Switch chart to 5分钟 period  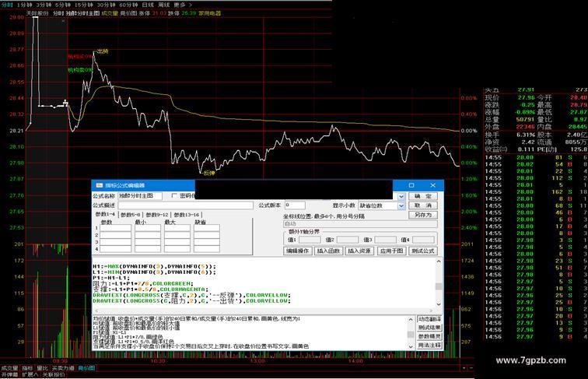pos(63,5)
